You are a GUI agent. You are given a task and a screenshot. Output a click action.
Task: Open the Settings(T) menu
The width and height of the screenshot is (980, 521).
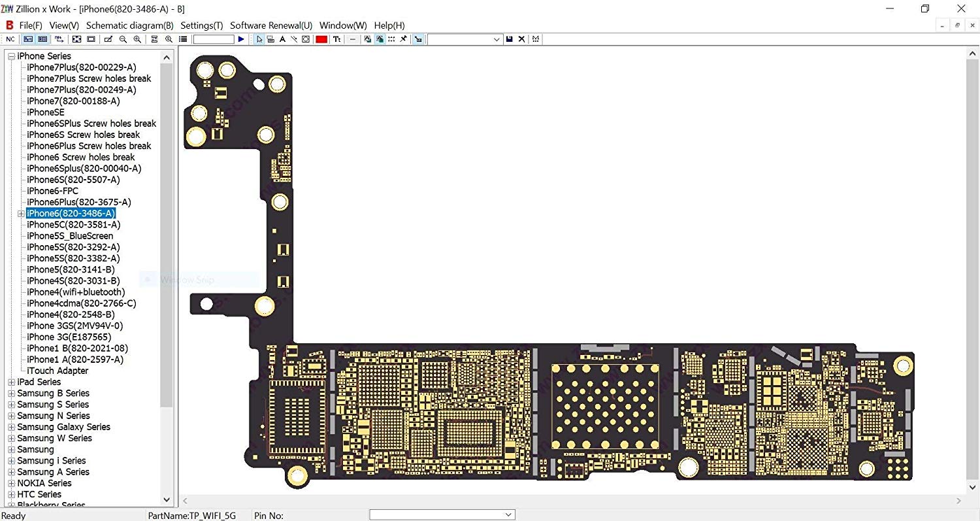202,25
